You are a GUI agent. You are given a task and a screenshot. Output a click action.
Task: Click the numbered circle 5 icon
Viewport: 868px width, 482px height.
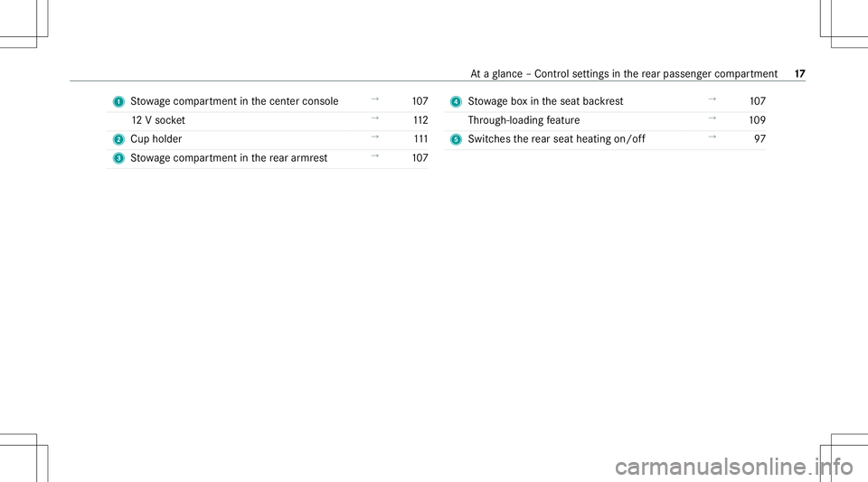click(456, 139)
